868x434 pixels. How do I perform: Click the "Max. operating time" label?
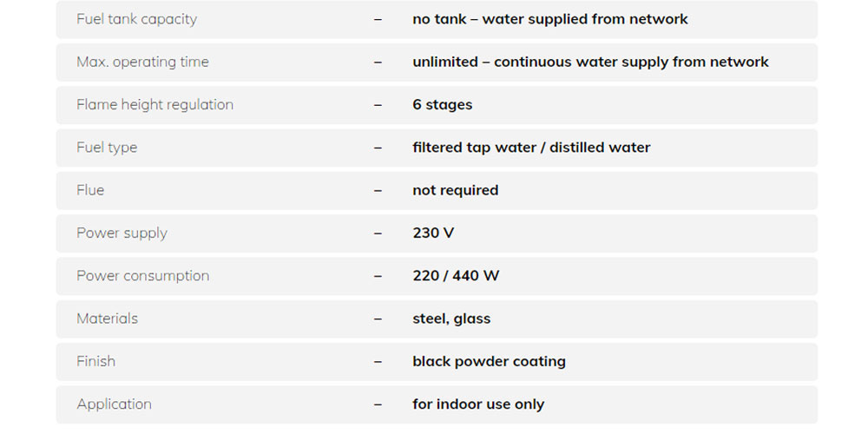[x=142, y=62]
